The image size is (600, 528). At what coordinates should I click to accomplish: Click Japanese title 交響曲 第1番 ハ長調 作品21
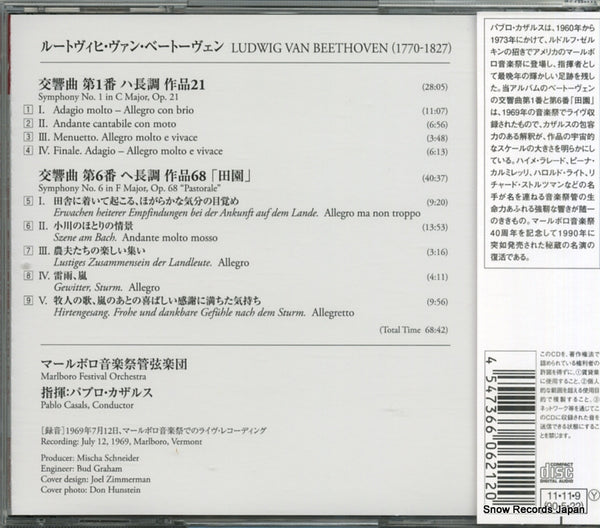122,84
